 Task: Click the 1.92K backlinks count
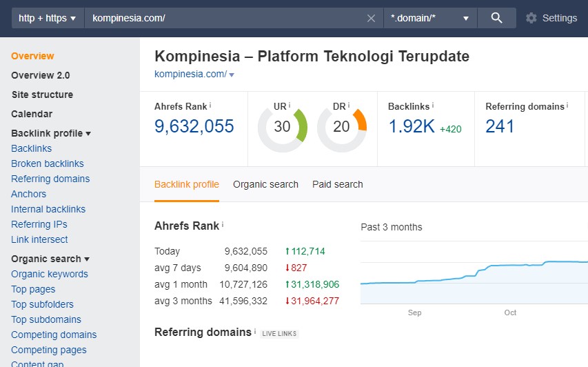tap(411, 126)
